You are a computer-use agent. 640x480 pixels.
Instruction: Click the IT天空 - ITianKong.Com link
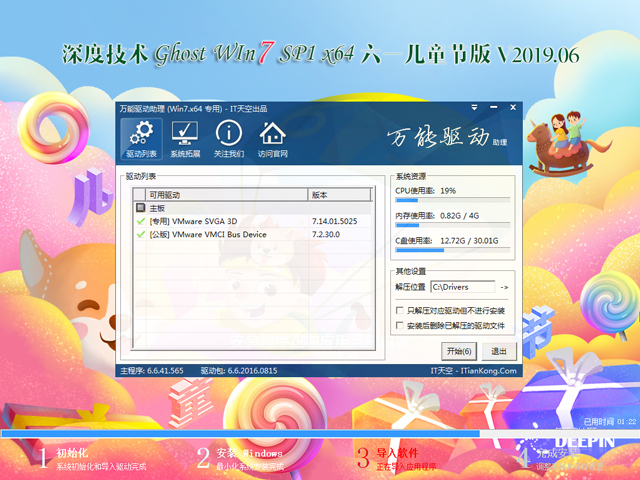[x=473, y=371]
